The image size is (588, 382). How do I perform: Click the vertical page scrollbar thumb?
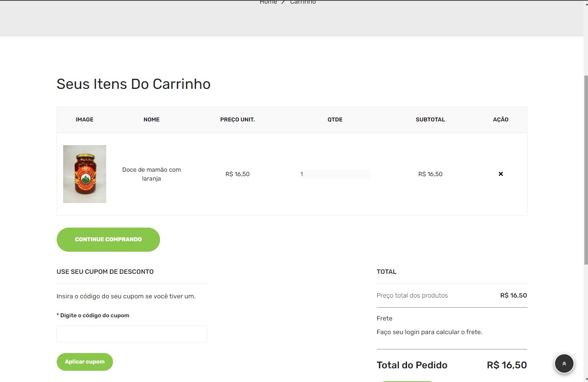point(586,169)
